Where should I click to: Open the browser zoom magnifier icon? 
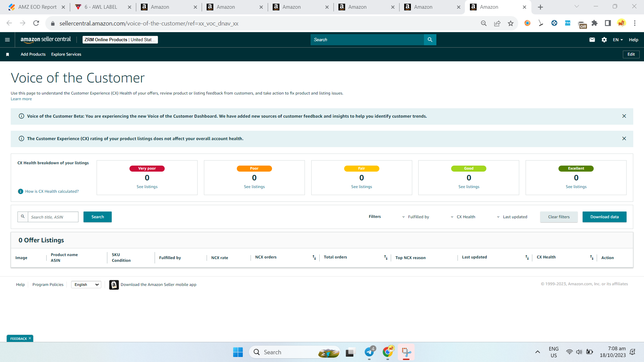(x=484, y=23)
